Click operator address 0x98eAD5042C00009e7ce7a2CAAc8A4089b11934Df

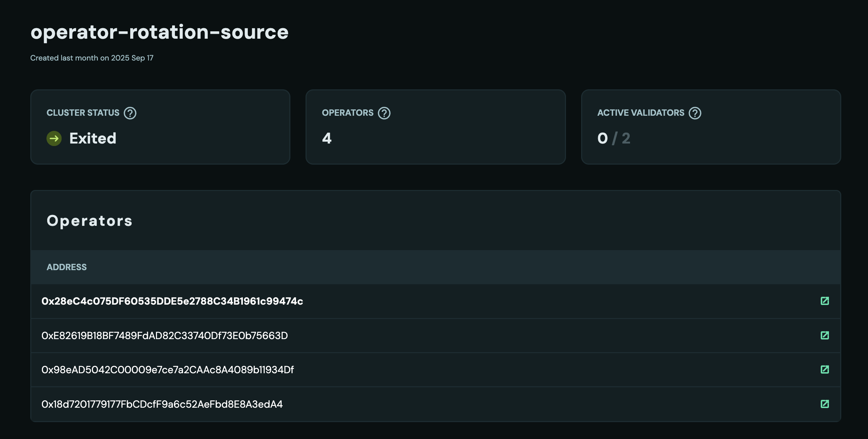coord(168,369)
